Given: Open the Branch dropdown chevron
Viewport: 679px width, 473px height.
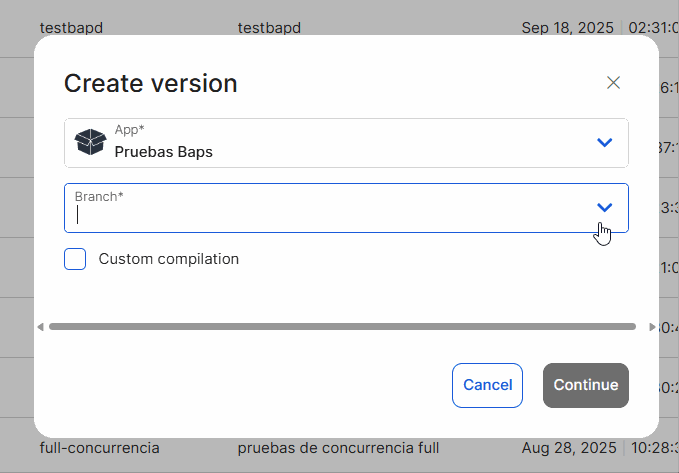Looking at the screenshot, I should pos(604,208).
